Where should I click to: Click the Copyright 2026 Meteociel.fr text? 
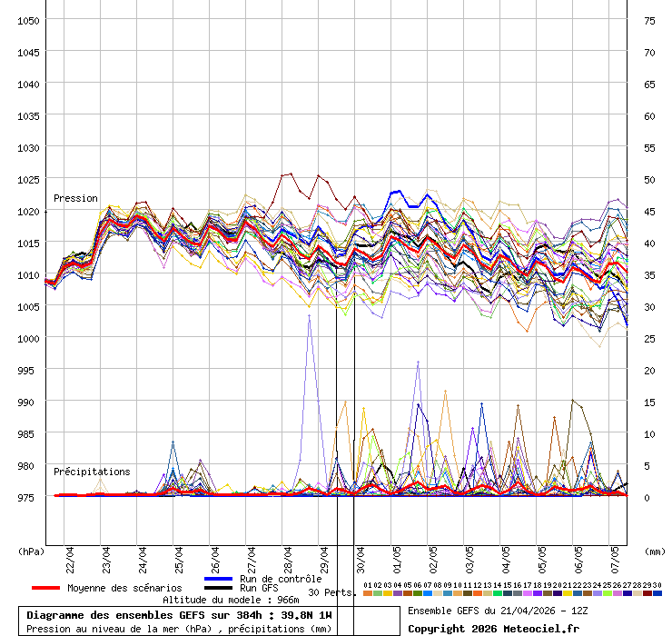click(x=493, y=629)
